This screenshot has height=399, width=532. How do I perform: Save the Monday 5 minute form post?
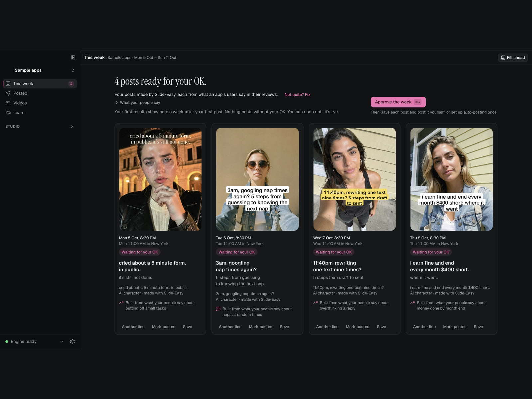coord(187,327)
